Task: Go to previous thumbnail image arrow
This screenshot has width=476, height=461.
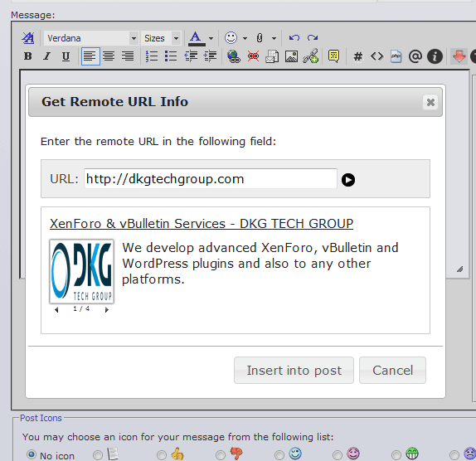Action: (x=56, y=309)
